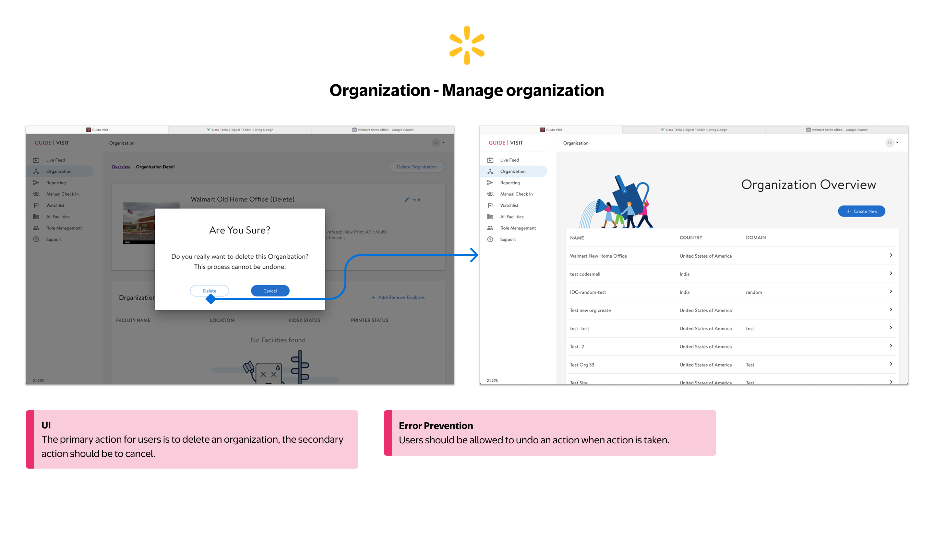
Task: Switch to Data Table Living Design tab, left browser
Action: [240, 130]
